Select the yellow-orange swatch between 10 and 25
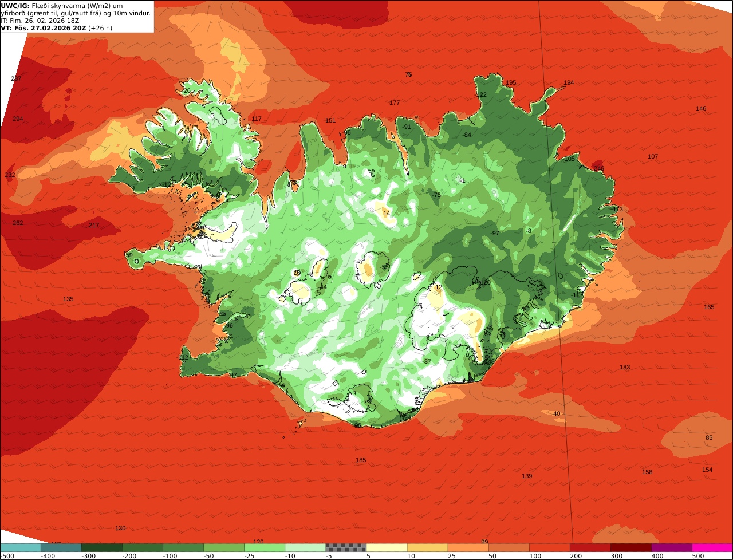The image size is (733, 560). click(x=427, y=547)
